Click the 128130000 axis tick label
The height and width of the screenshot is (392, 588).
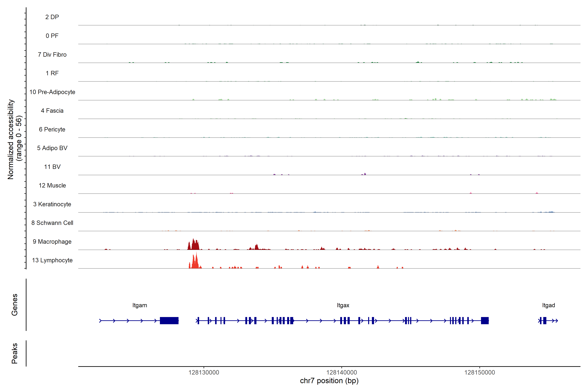tap(204, 372)
